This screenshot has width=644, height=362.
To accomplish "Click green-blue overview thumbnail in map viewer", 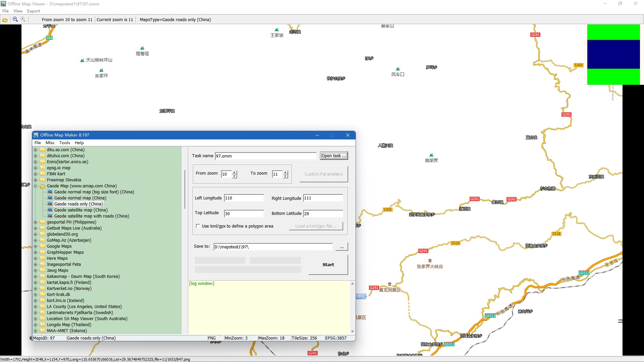I will (613, 55).
